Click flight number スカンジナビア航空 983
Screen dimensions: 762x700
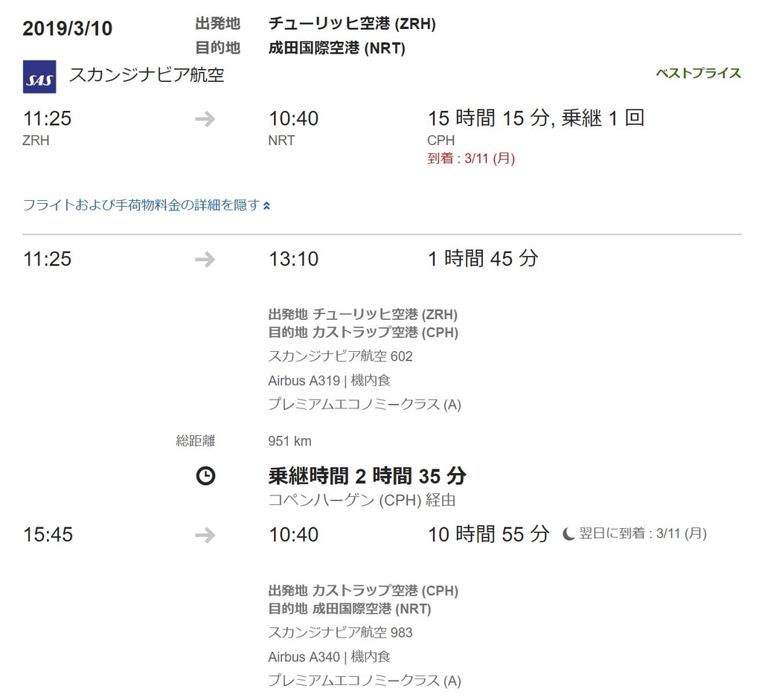tap(340, 632)
